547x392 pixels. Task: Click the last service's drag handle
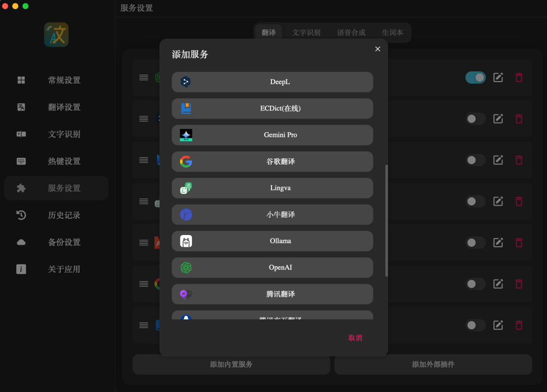point(144,325)
